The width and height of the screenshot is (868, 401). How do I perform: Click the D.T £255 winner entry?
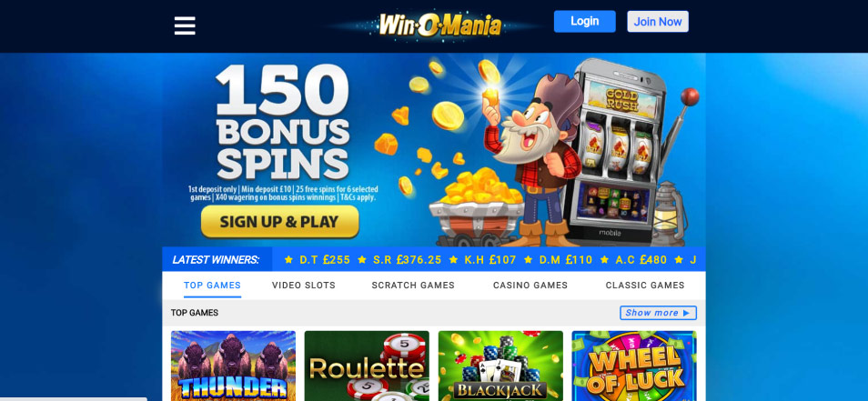tap(318, 259)
